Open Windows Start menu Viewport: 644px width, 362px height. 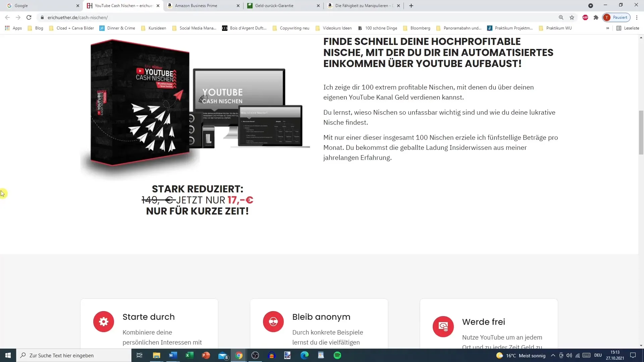pyautogui.click(x=8, y=355)
